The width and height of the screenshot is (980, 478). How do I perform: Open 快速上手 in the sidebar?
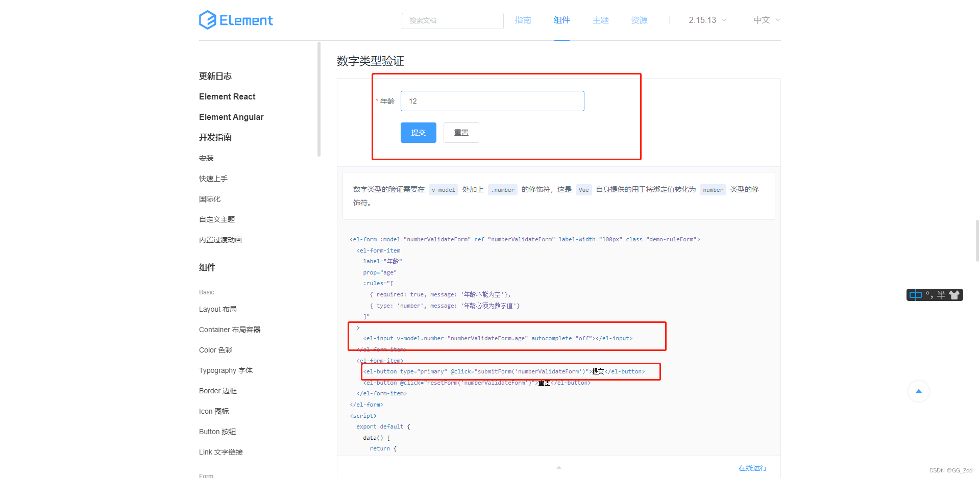(213, 179)
